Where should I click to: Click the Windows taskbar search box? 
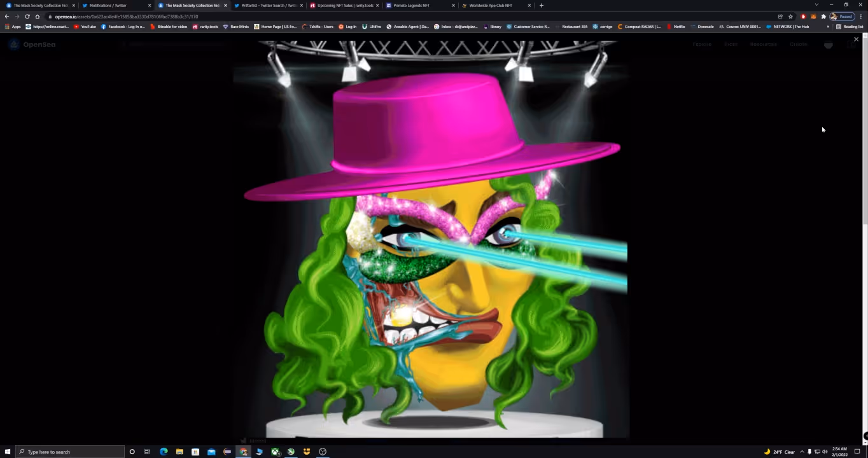tap(70, 452)
